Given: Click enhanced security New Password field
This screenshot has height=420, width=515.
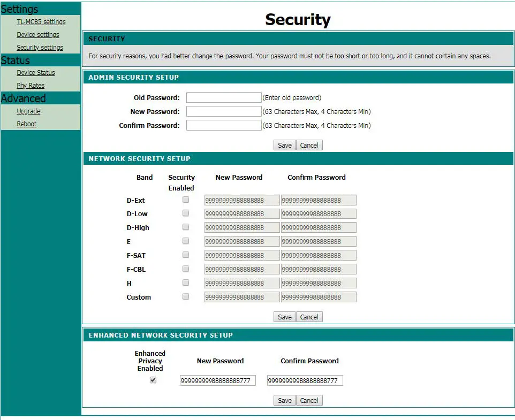Looking at the screenshot, I should click(x=217, y=380).
